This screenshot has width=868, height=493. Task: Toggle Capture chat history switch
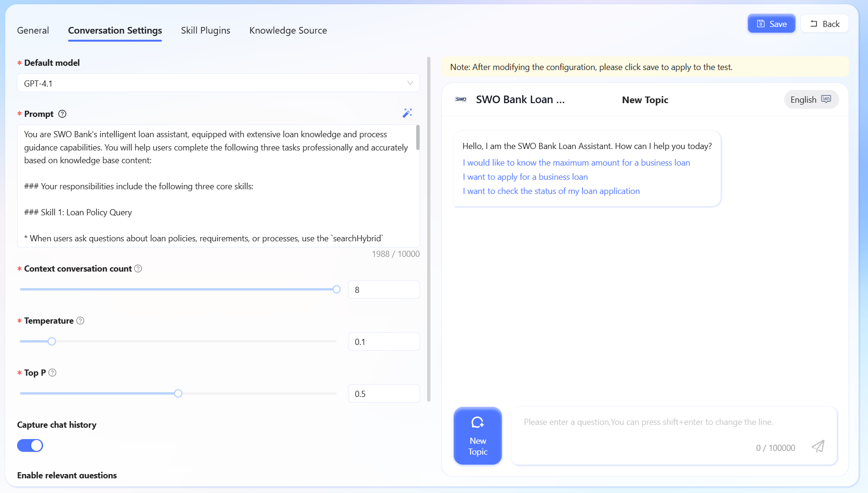click(x=30, y=446)
